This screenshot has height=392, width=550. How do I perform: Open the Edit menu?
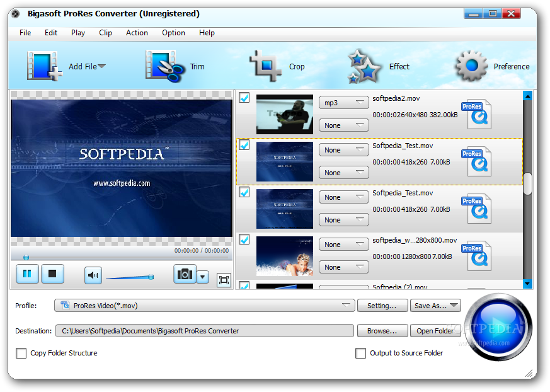(51, 33)
